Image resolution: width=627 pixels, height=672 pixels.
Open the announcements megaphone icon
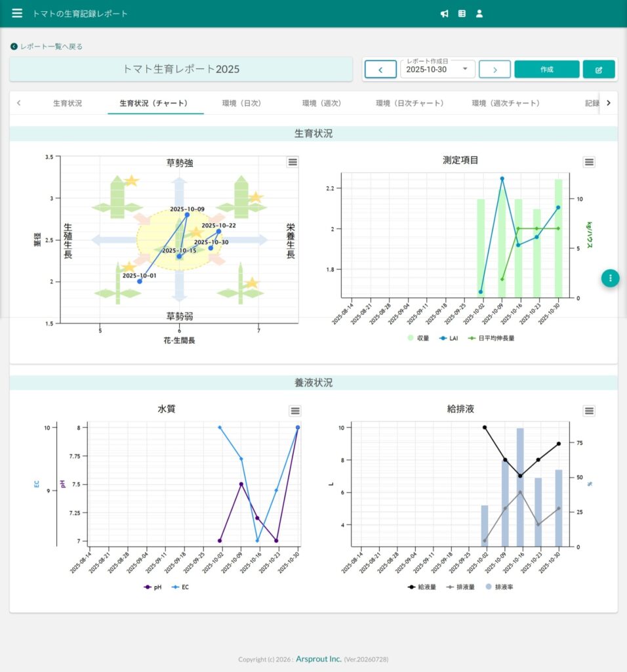coord(445,14)
